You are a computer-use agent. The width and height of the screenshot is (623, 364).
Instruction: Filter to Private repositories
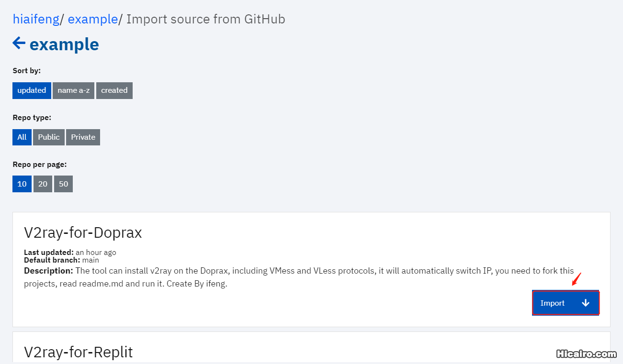click(x=83, y=137)
